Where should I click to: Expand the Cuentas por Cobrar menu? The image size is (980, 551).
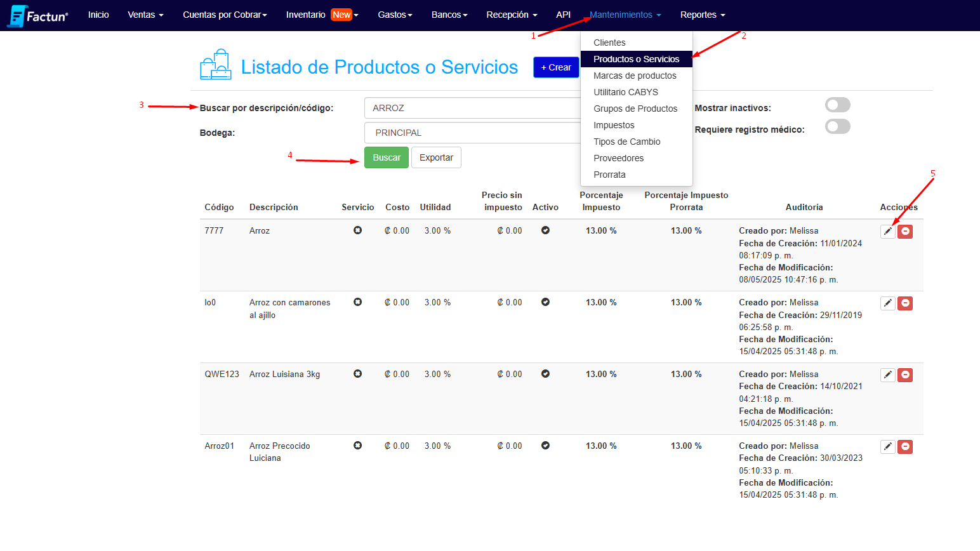point(225,15)
